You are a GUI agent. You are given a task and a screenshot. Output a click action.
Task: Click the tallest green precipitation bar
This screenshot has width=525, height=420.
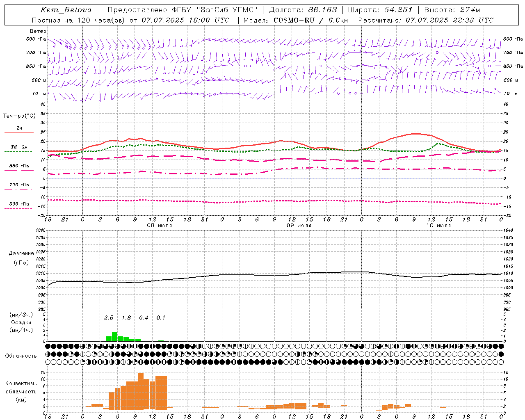point(115,336)
